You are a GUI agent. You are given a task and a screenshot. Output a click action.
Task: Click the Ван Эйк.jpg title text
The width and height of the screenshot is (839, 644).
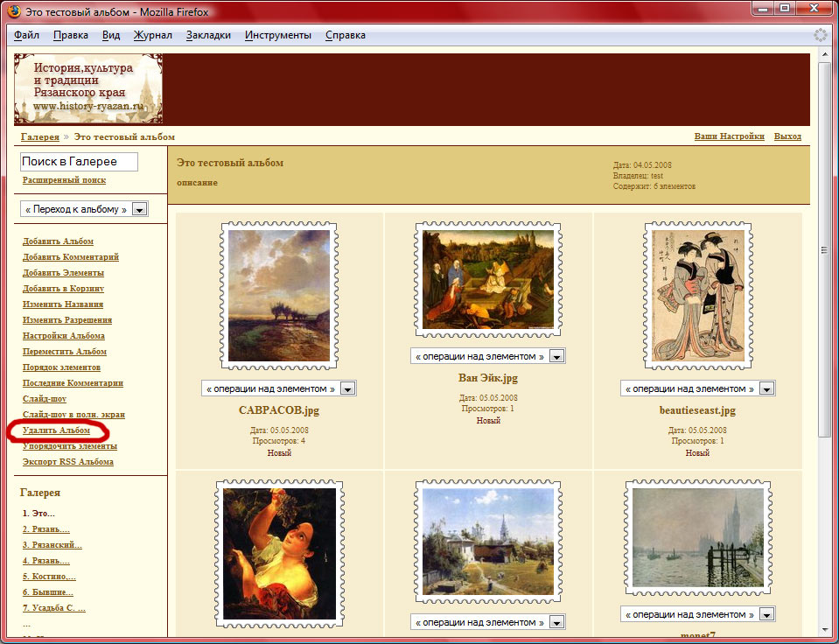[x=488, y=378]
